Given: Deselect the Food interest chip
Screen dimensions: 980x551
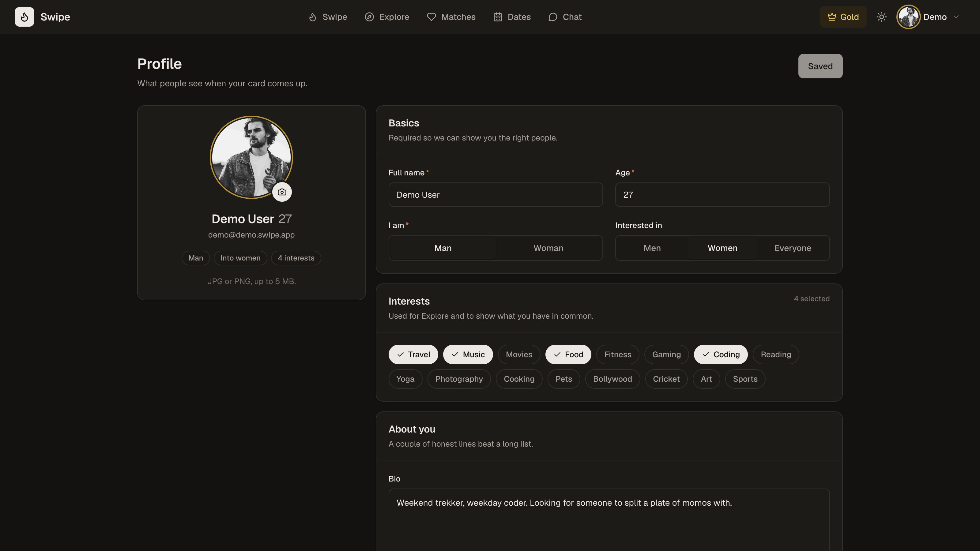Looking at the screenshot, I should [x=568, y=354].
